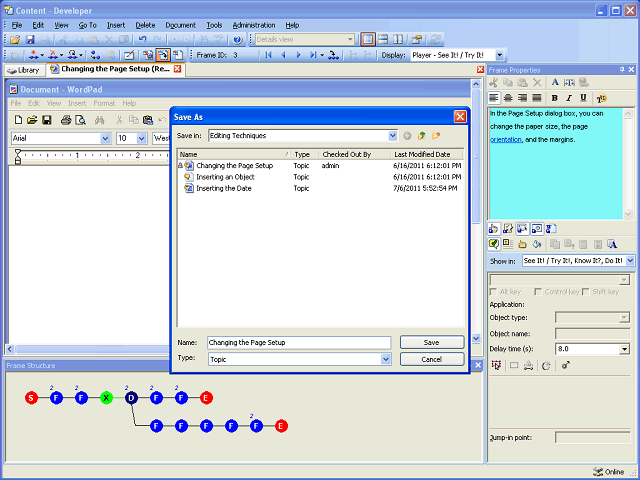
Task: Click WordPad Print Preview icon
Action: (80, 120)
